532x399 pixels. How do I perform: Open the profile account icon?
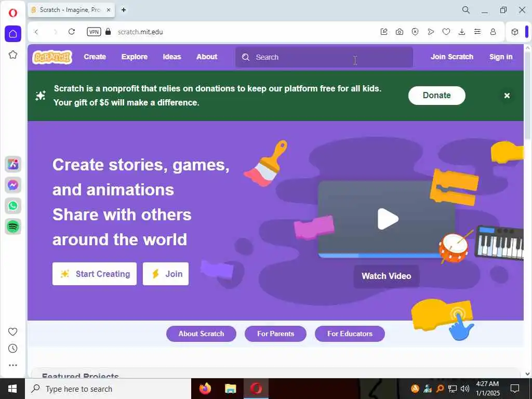[x=493, y=32]
